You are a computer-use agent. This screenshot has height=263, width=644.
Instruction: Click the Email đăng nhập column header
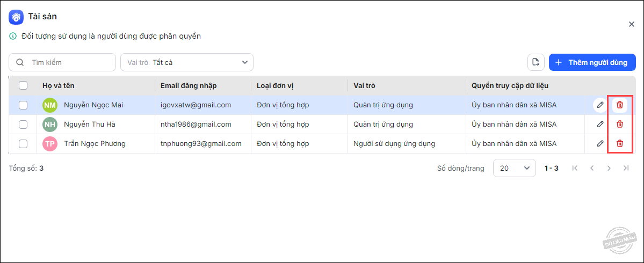[189, 85]
